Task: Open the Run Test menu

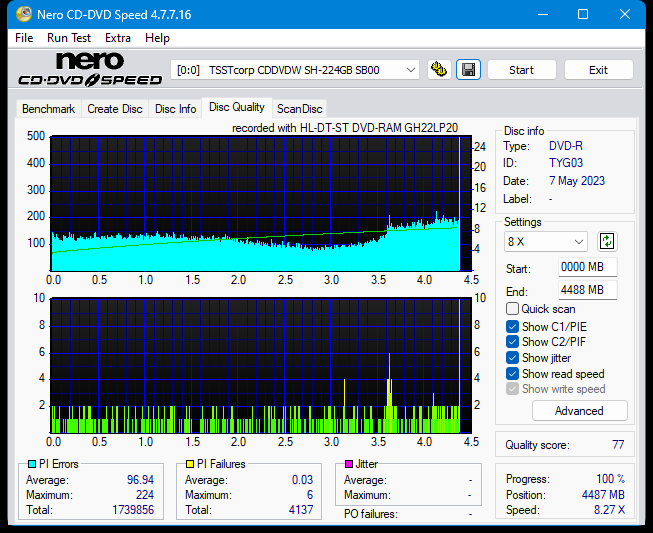Action: click(x=70, y=38)
